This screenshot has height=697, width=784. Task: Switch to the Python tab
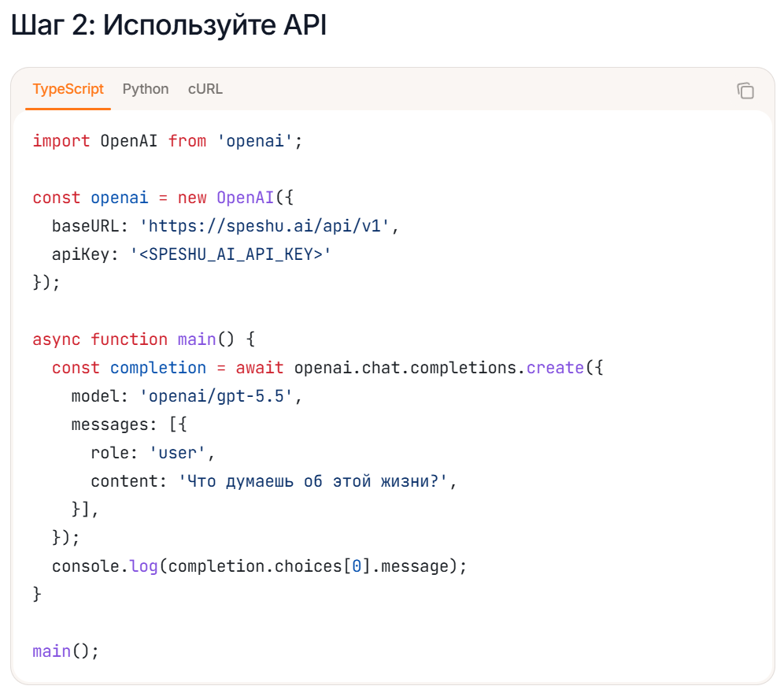[146, 89]
